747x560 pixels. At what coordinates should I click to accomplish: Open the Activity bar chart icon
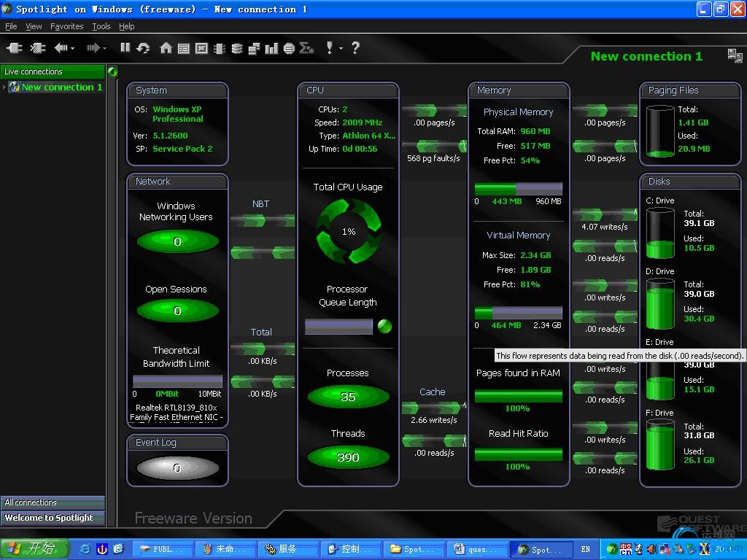[271, 48]
